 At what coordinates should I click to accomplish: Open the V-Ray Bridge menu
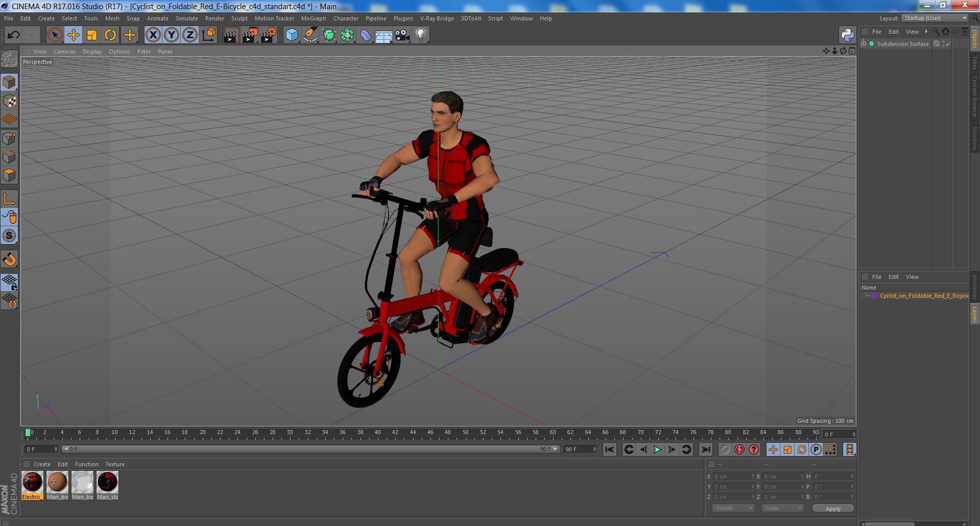[x=437, y=18]
